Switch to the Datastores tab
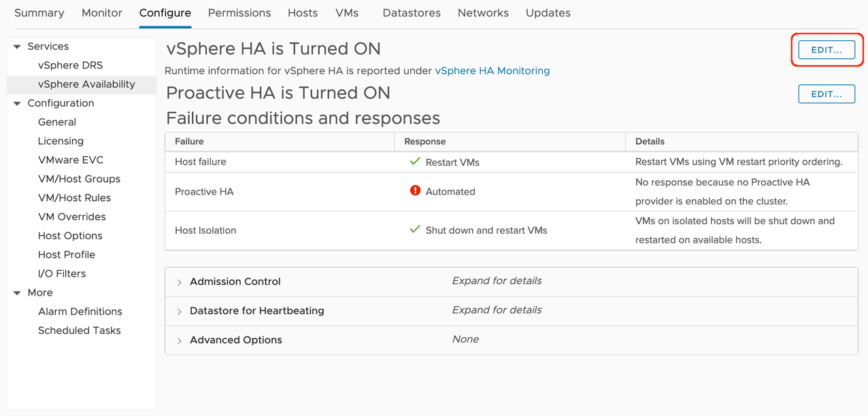Image resolution: width=868 pixels, height=416 pixels. pyautogui.click(x=411, y=12)
